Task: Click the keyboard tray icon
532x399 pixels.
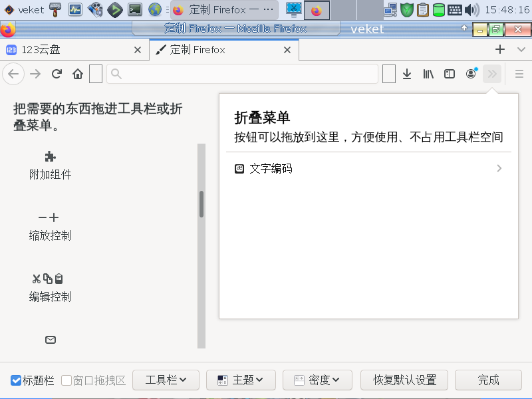Action: click(455, 10)
